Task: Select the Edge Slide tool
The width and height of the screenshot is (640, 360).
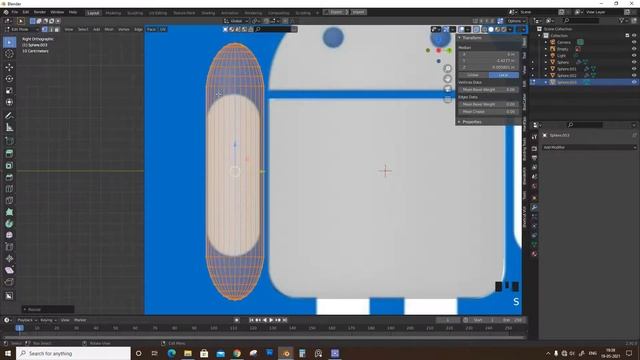Action: point(9,247)
